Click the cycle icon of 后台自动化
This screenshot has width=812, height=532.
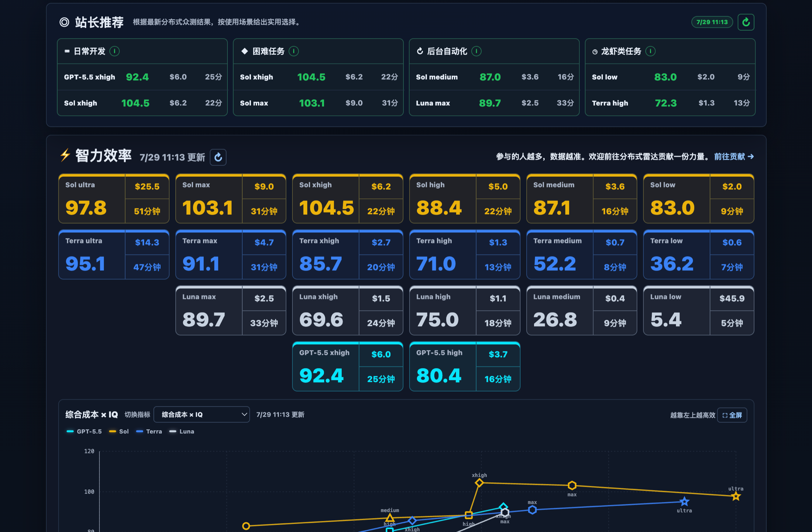point(420,51)
